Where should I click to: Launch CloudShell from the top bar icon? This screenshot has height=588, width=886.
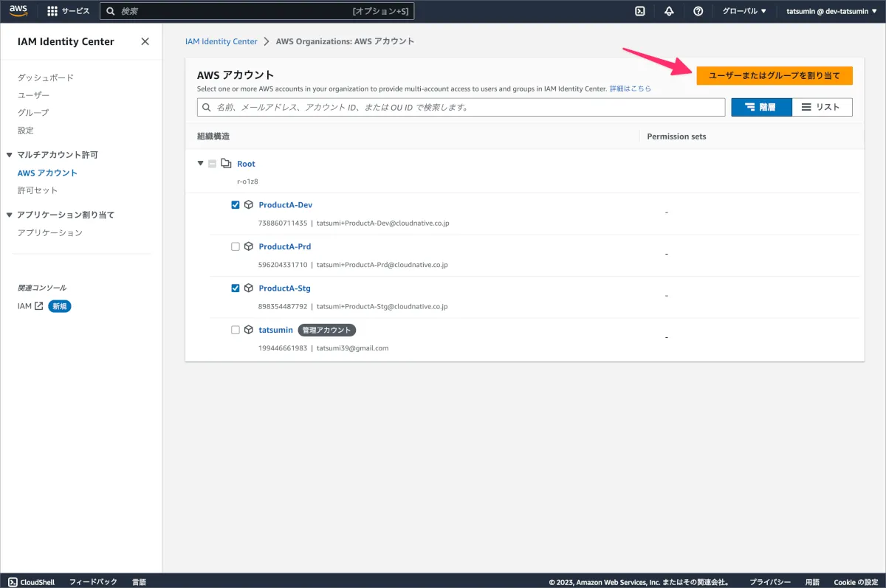pyautogui.click(x=640, y=11)
